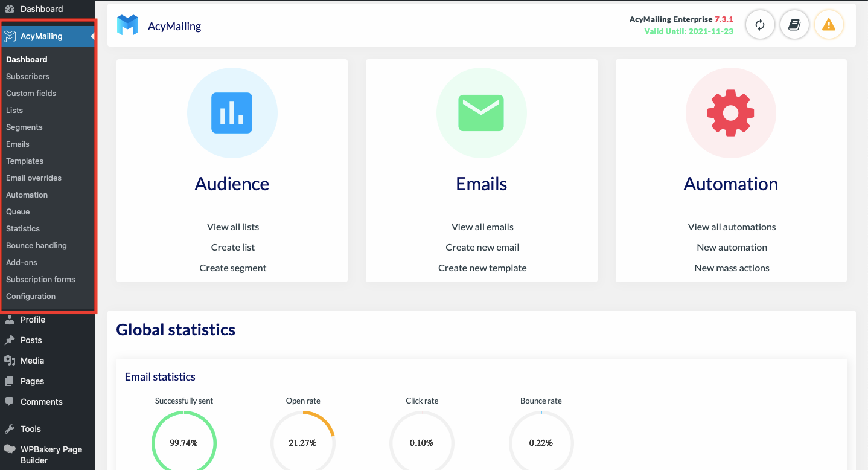Click the Pages icon in sidebar
This screenshot has width=868, height=470.
click(x=10, y=381)
